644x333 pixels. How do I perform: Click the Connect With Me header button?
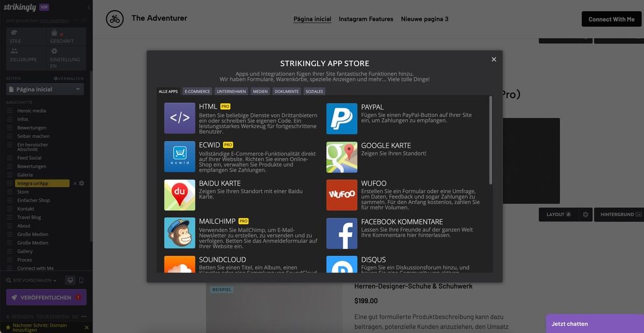pos(611,19)
